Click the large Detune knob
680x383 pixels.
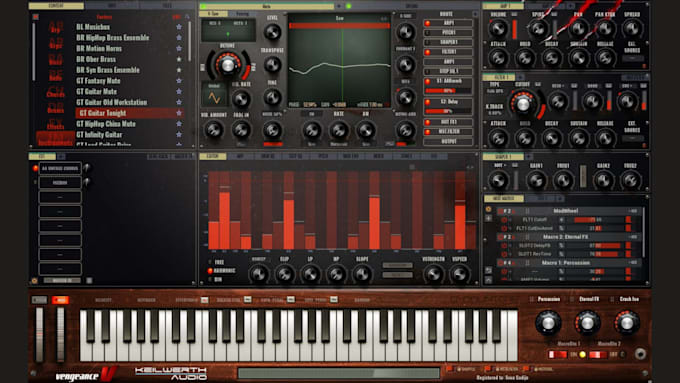click(227, 65)
